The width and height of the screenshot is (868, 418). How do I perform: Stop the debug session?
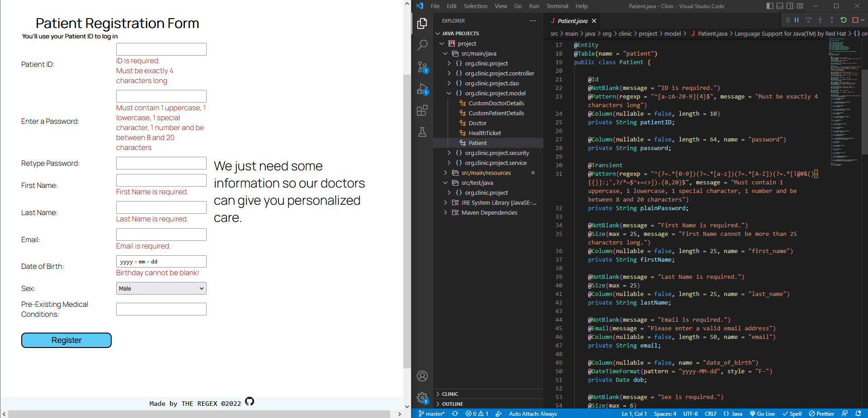click(855, 20)
